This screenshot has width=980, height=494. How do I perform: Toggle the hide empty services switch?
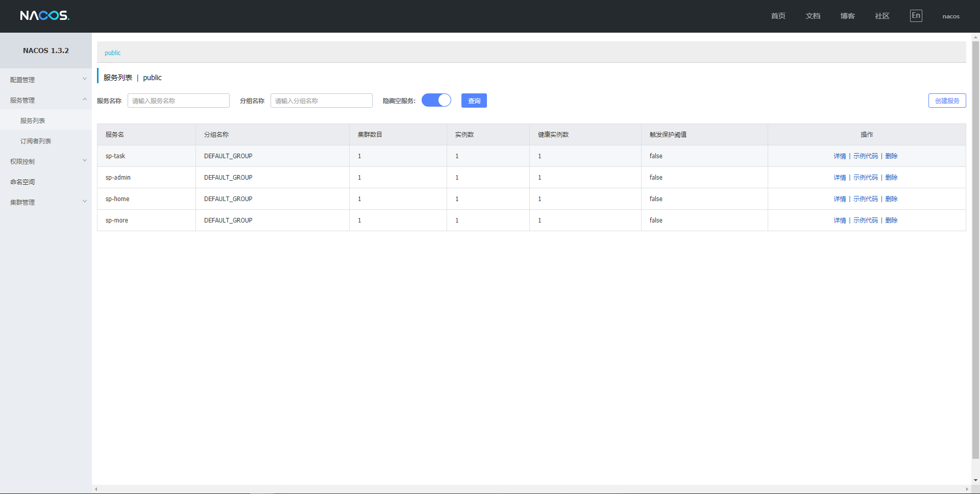(x=436, y=101)
